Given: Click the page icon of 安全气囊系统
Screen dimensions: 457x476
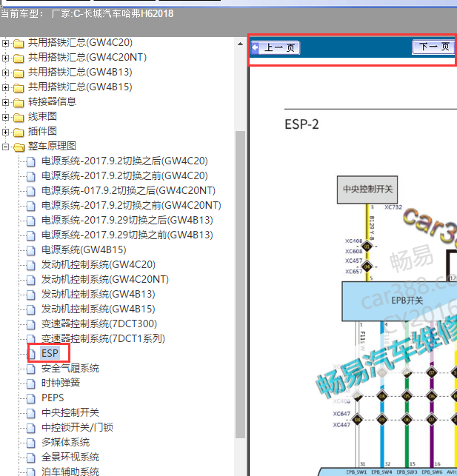Looking at the screenshot, I should point(30,369).
